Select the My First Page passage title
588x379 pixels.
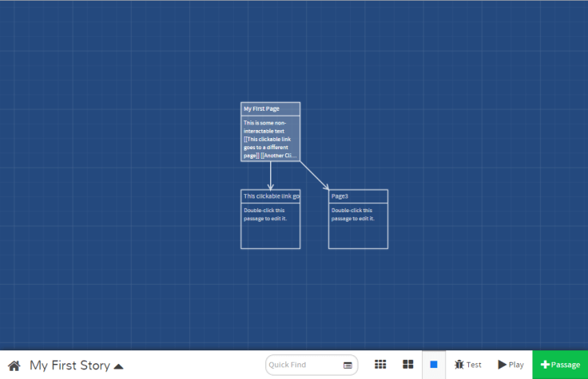click(x=270, y=109)
